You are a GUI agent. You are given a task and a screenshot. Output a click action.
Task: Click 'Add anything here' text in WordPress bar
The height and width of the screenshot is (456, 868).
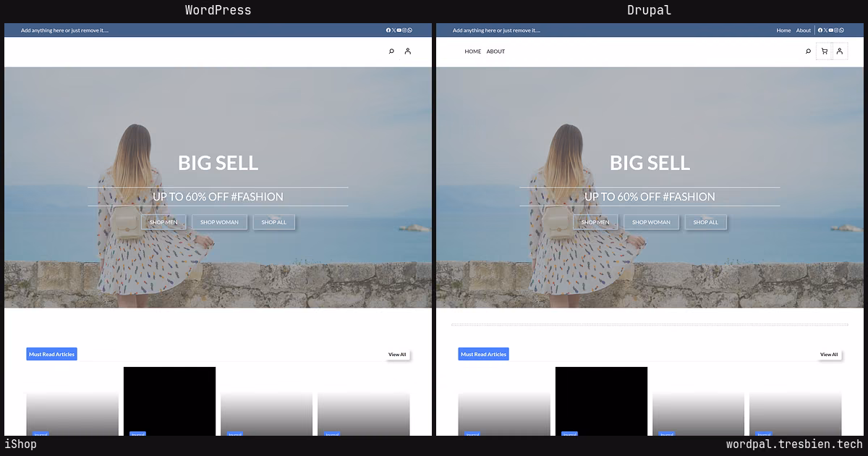point(64,30)
